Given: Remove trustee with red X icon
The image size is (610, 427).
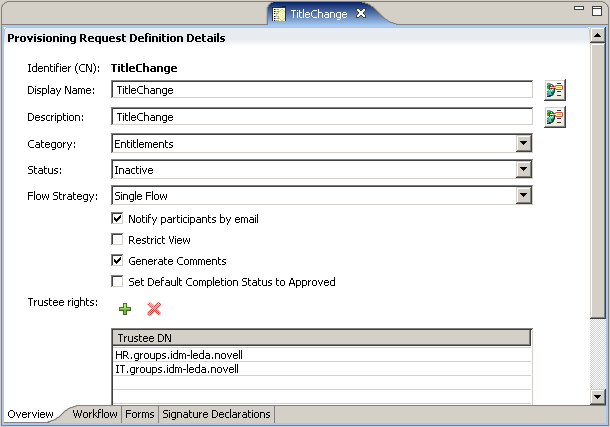Looking at the screenshot, I should tap(154, 309).
